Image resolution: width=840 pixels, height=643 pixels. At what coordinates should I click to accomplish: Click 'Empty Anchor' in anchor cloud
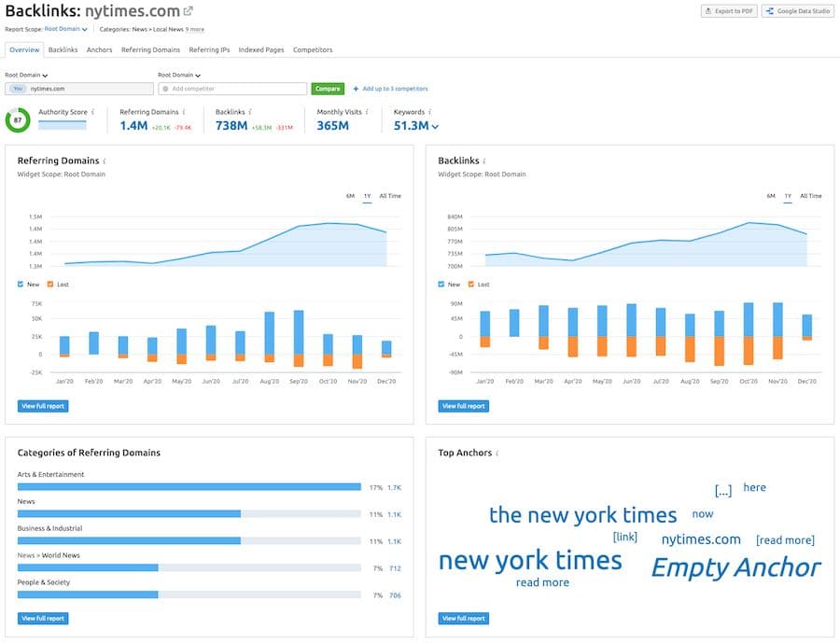click(735, 566)
